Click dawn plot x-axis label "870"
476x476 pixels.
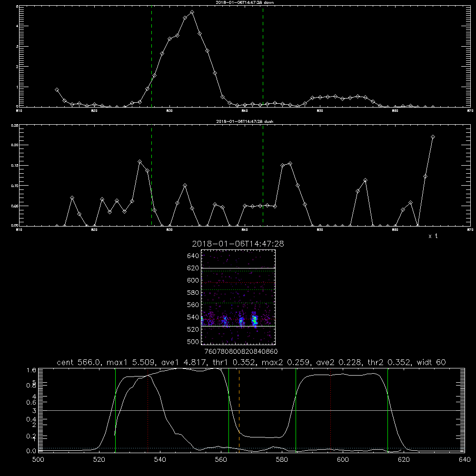tap(470, 111)
